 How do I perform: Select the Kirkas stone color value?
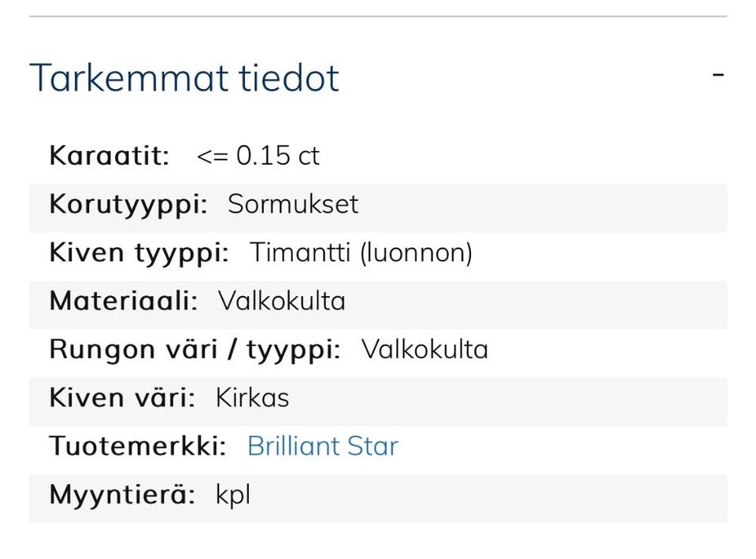click(253, 398)
